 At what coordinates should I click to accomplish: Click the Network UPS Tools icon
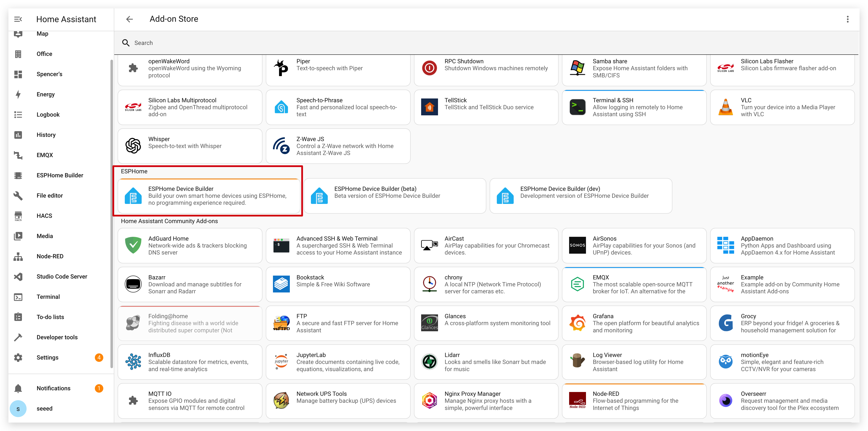281,401
